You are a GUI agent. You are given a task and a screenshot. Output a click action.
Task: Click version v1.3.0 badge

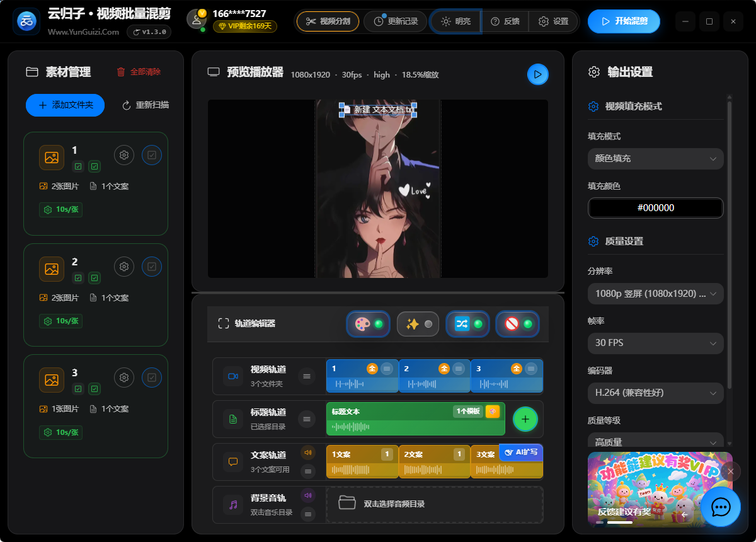click(x=149, y=32)
